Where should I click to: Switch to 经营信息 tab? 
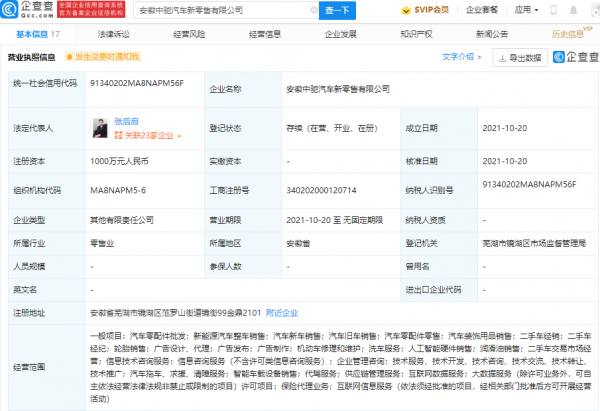click(265, 34)
